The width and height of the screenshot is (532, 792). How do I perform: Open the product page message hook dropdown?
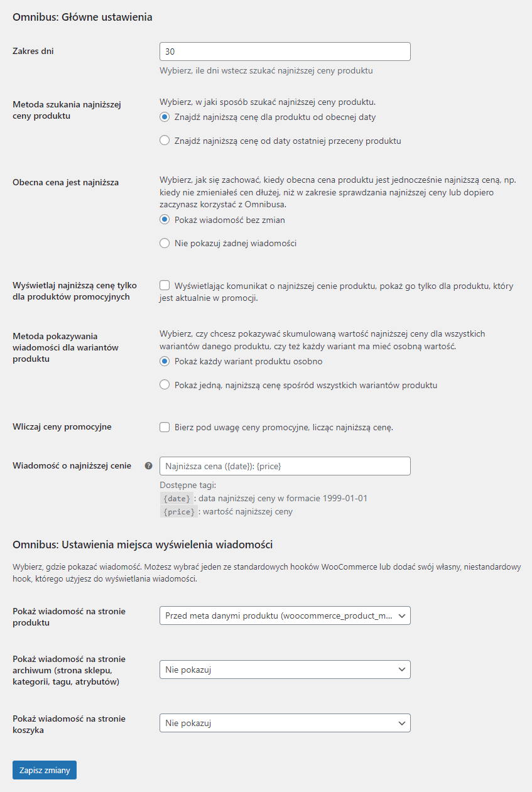tap(285, 616)
